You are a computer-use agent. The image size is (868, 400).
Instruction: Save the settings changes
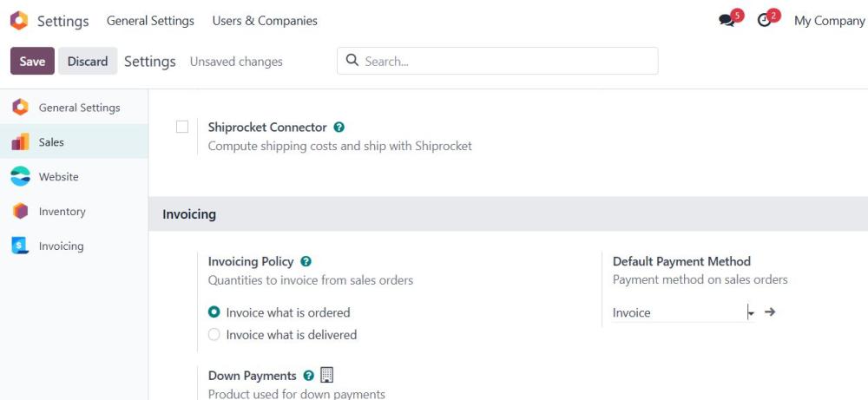[32, 61]
